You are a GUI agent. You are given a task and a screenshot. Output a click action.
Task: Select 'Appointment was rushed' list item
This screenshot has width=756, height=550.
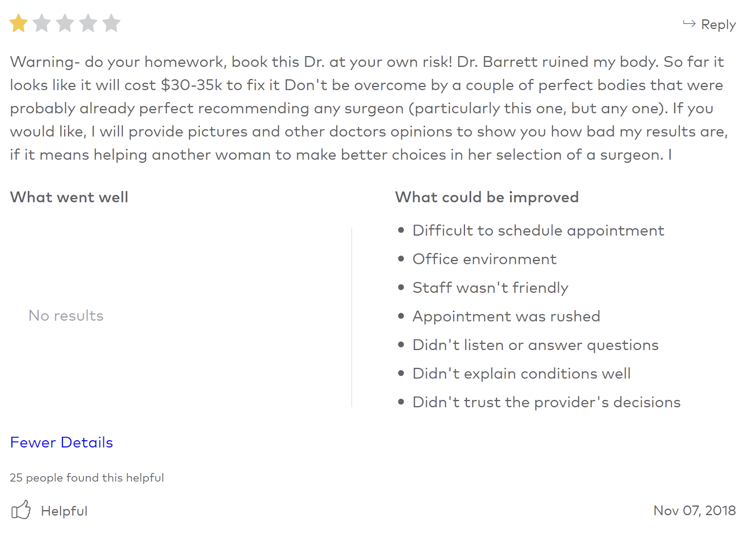(506, 316)
